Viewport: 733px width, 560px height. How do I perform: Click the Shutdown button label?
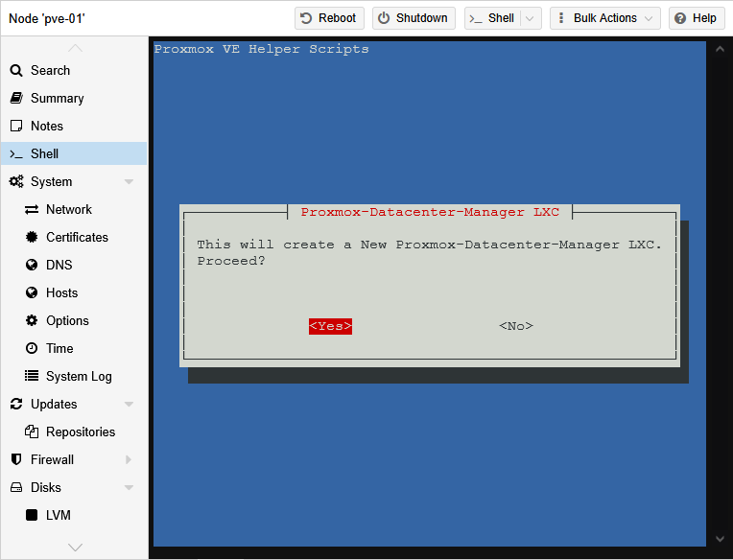421,18
